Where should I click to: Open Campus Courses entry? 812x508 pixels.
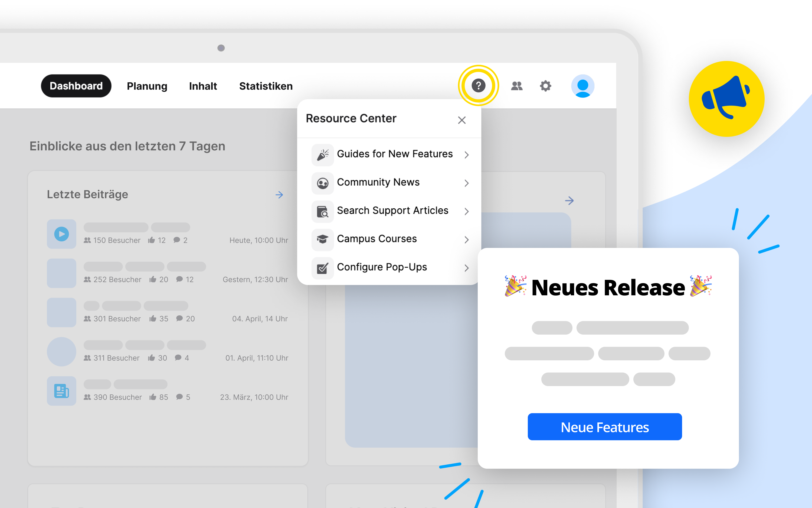389,239
